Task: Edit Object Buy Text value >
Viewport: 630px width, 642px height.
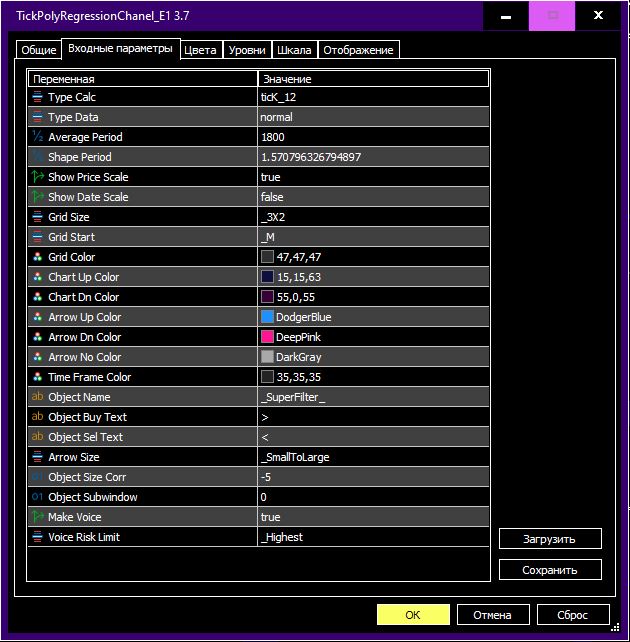Action: (x=373, y=417)
